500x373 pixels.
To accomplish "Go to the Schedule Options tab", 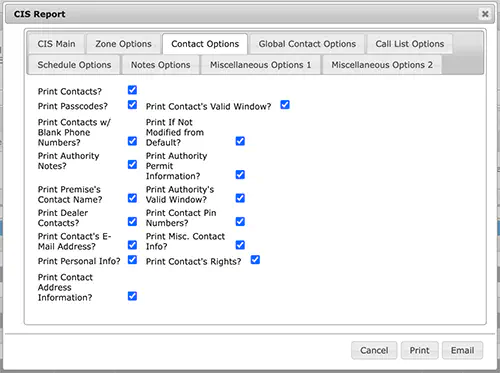I will coord(74,65).
